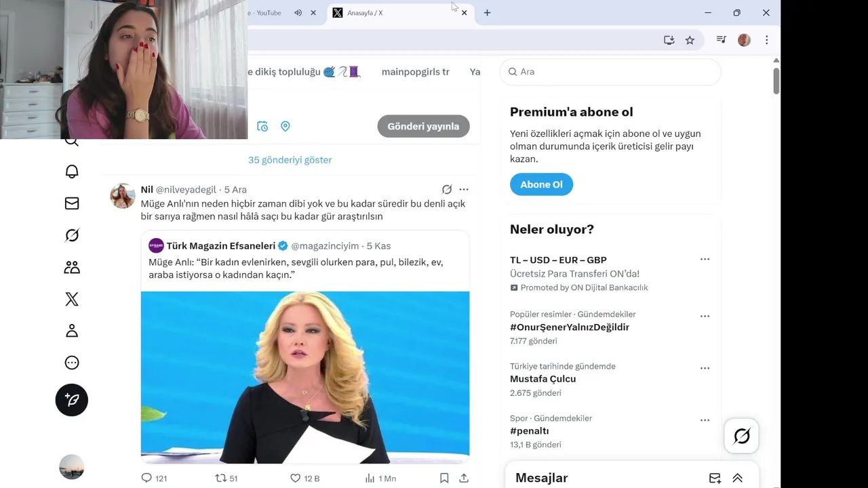
Task: Open the Profile person icon
Action: tap(72, 331)
